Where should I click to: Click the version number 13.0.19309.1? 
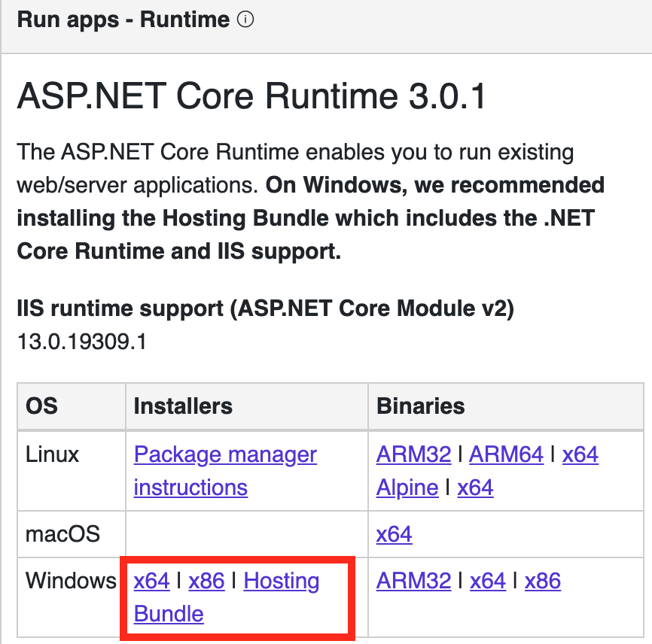tap(82, 342)
